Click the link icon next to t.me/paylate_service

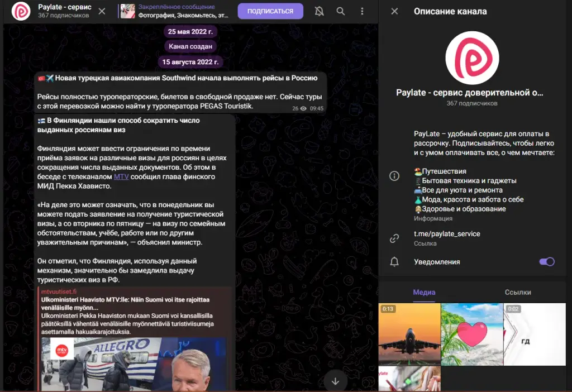click(394, 238)
